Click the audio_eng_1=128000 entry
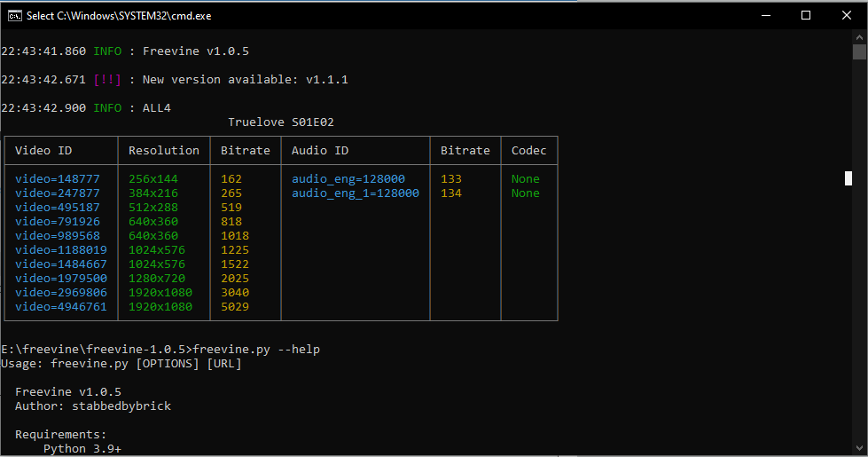Viewport: 868px width, 457px height. click(x=356, y=193)
